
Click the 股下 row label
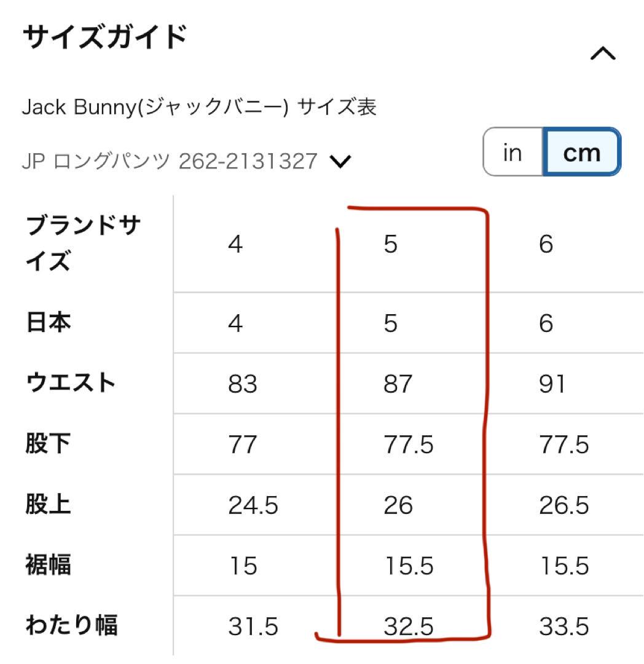48,444
